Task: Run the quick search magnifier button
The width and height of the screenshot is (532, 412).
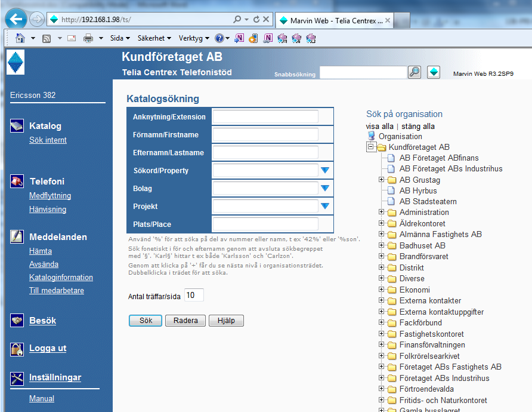Action: 415,72
